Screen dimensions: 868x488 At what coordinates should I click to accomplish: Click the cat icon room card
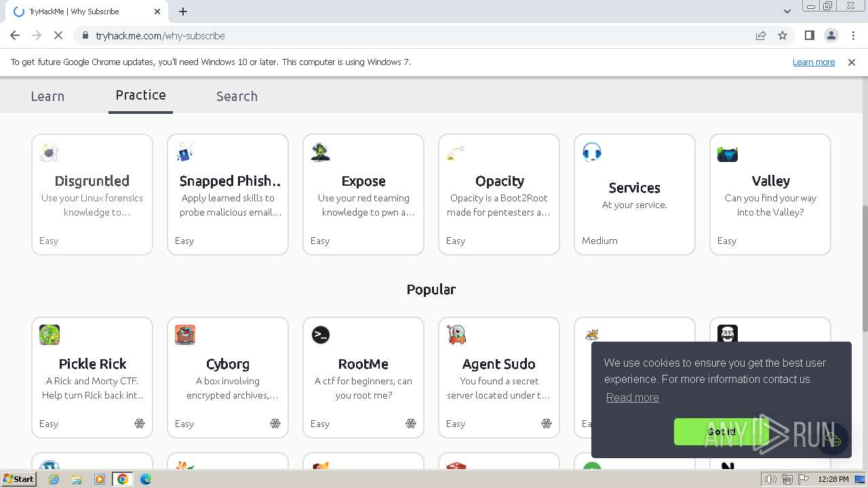(x=592, y=333)
